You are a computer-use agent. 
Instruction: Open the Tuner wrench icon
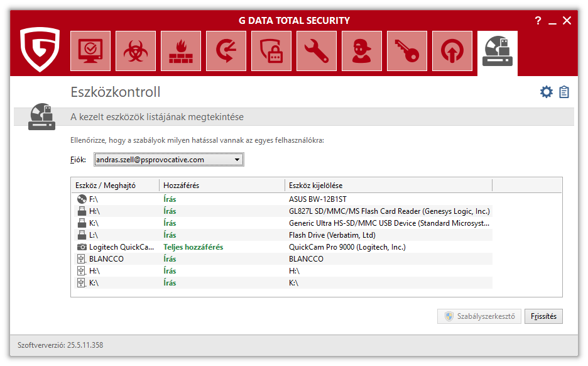[x=317, y=51]
